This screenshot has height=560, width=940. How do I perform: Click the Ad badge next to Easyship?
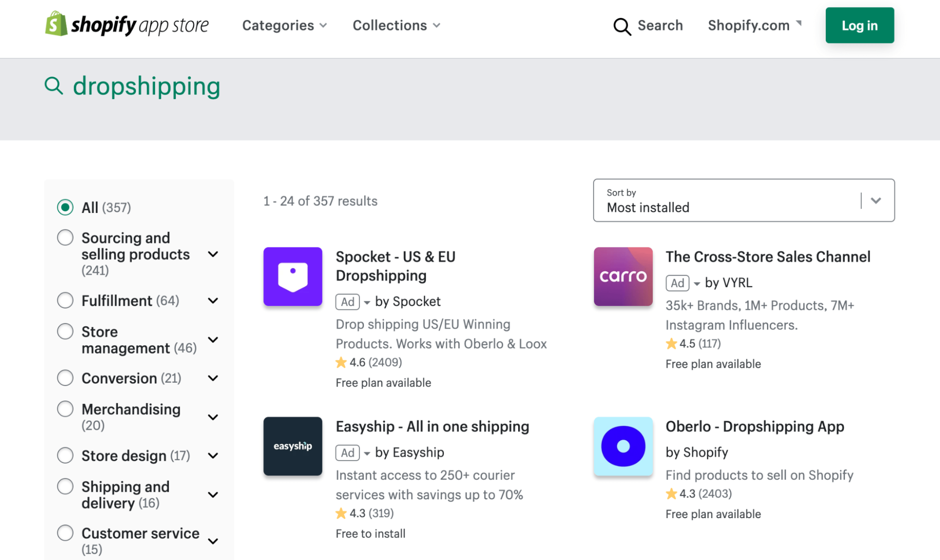348,453
